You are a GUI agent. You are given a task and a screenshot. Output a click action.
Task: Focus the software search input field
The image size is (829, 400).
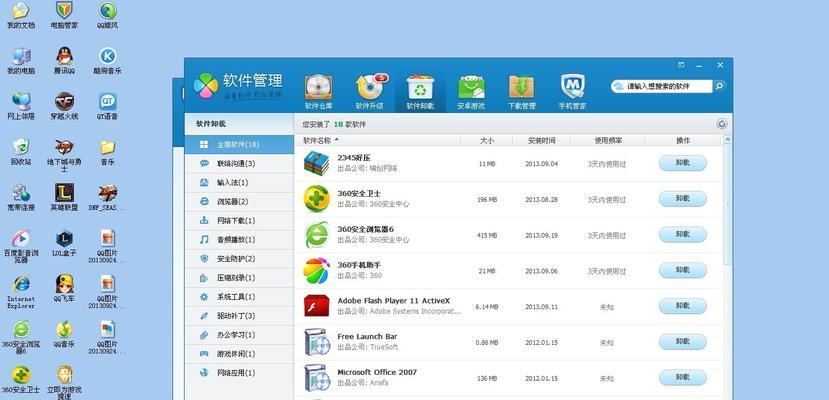pos(668,86)
